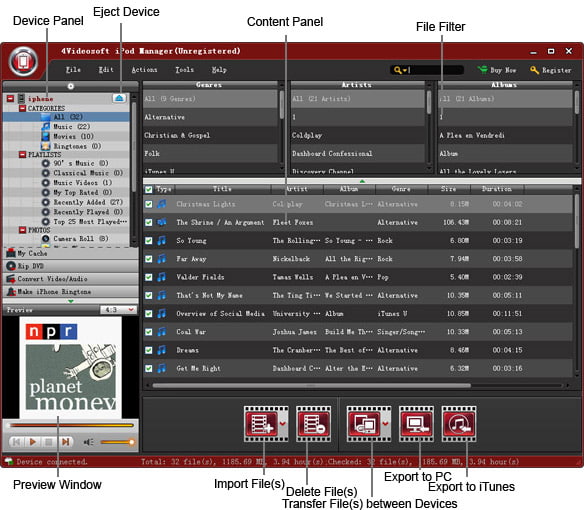584x510 pixels.
Task: Go to previous track in preview
Action: click(16, 442)
